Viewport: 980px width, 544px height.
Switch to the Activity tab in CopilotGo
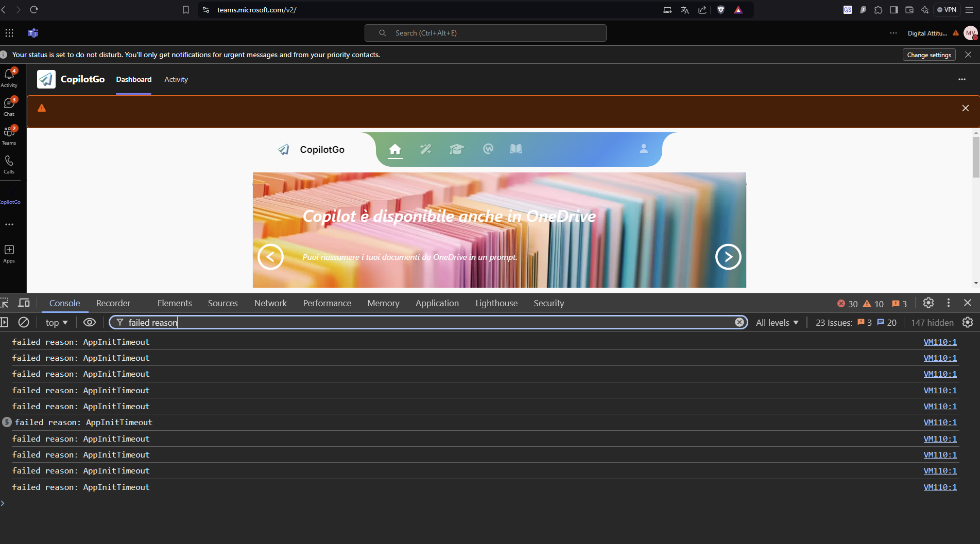[x=176, y=79]
